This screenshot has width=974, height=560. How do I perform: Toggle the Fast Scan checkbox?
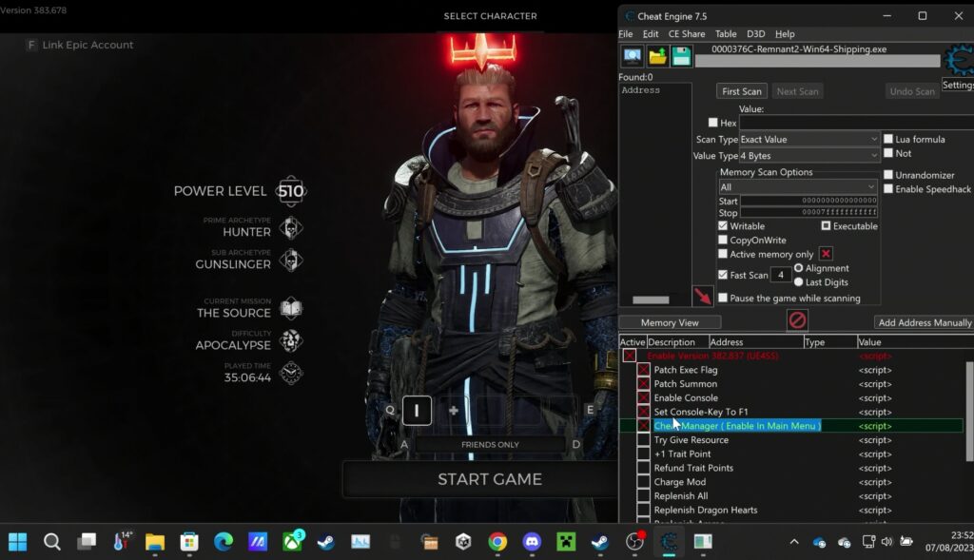click(723, 274)
